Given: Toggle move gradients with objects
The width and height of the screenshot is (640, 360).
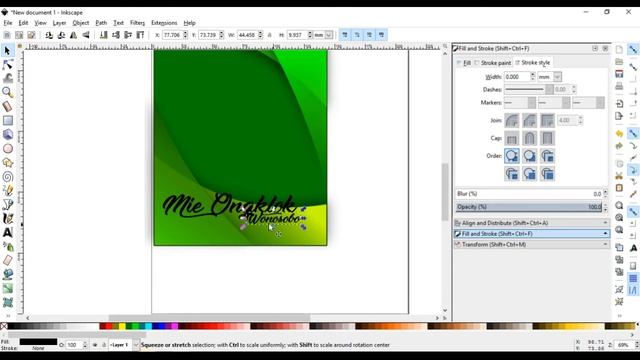Looking at the screenshot, I should 369,35.
